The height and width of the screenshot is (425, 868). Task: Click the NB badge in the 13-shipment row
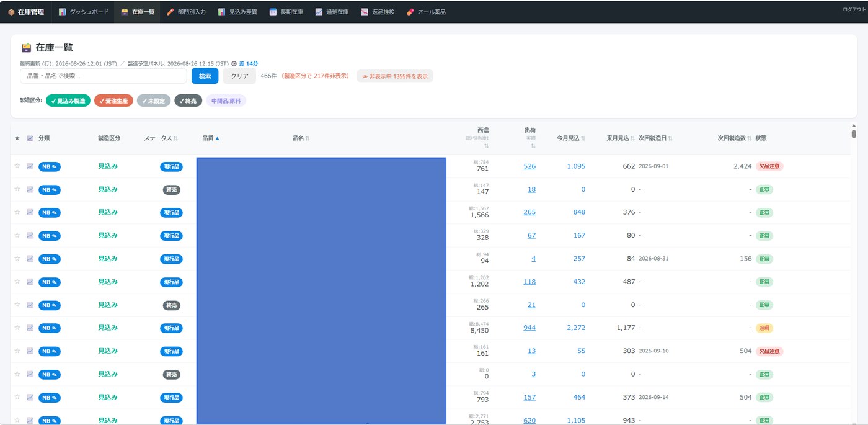click(50, 351)
